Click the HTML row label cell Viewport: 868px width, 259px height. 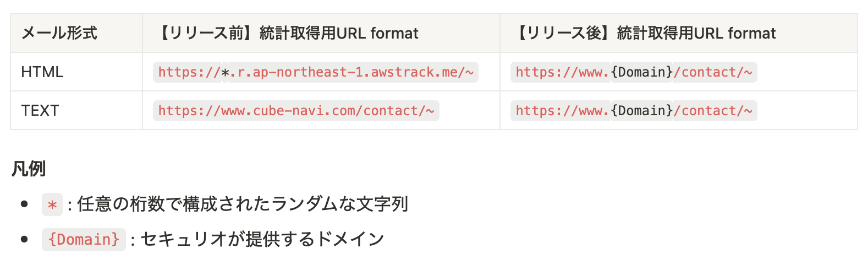coord(76,72)
